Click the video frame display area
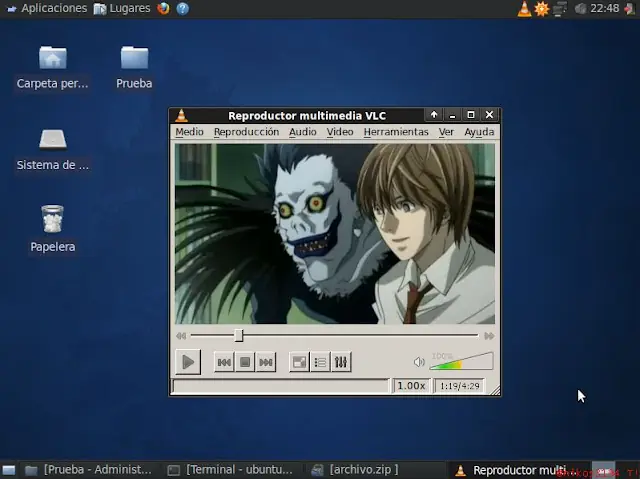 [335, 234]
